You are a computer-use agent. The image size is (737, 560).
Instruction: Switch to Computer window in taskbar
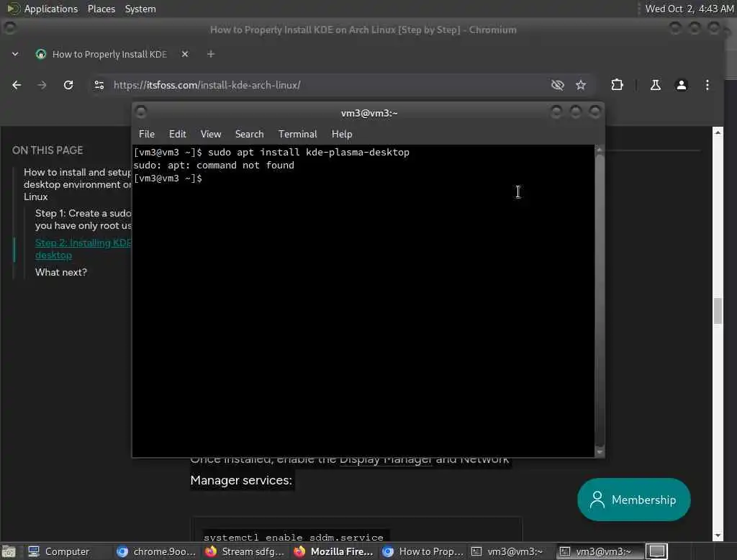59,551
